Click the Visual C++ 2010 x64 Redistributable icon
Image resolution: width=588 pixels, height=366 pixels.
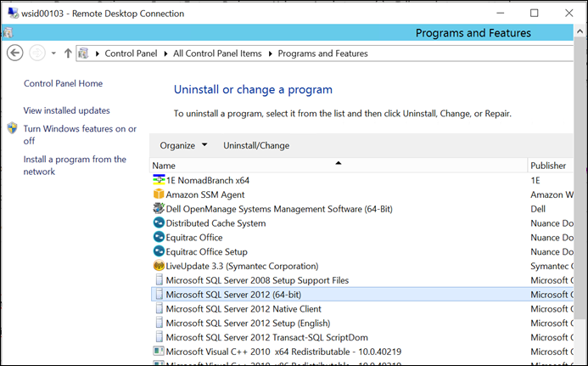[159, 352]
